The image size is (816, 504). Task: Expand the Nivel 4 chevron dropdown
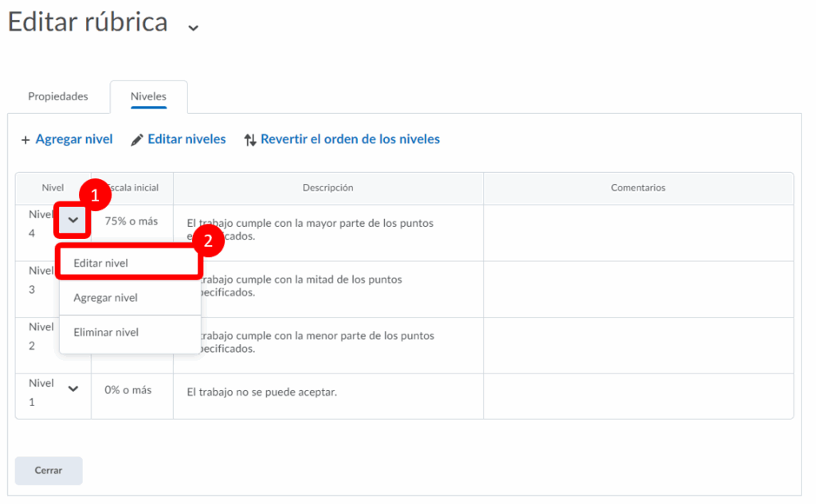(73, 221)
